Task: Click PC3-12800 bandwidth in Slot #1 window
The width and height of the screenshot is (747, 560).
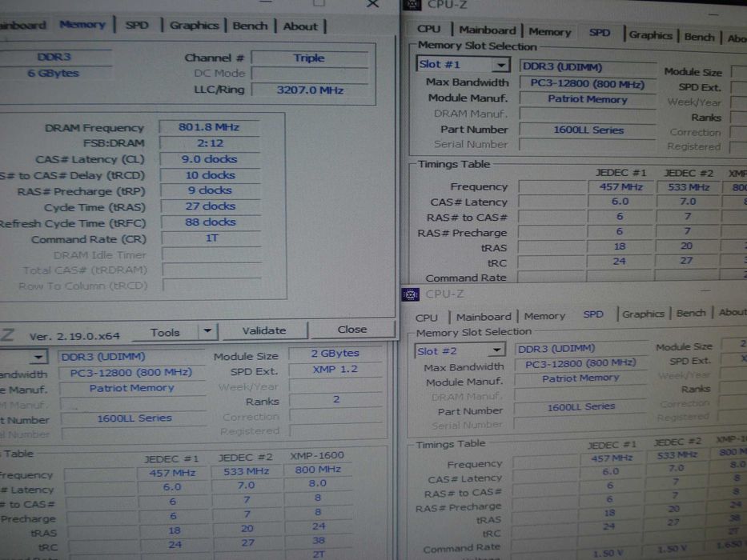Action: click(x=588, y=84)
